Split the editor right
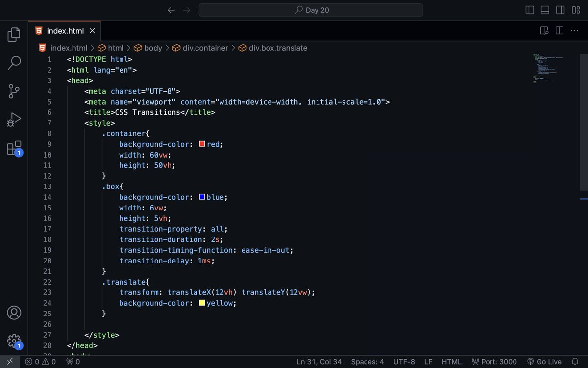 pos(560,31)
